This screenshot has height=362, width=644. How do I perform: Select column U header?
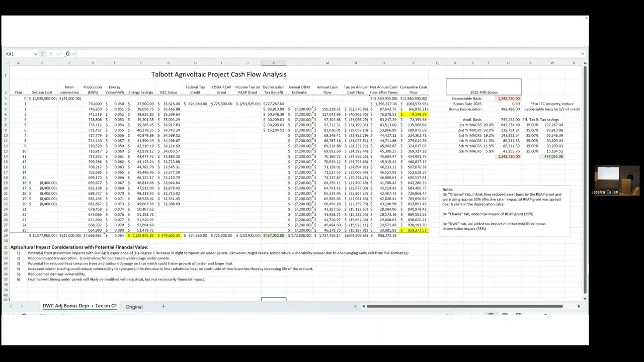click(x=508, y=63)
